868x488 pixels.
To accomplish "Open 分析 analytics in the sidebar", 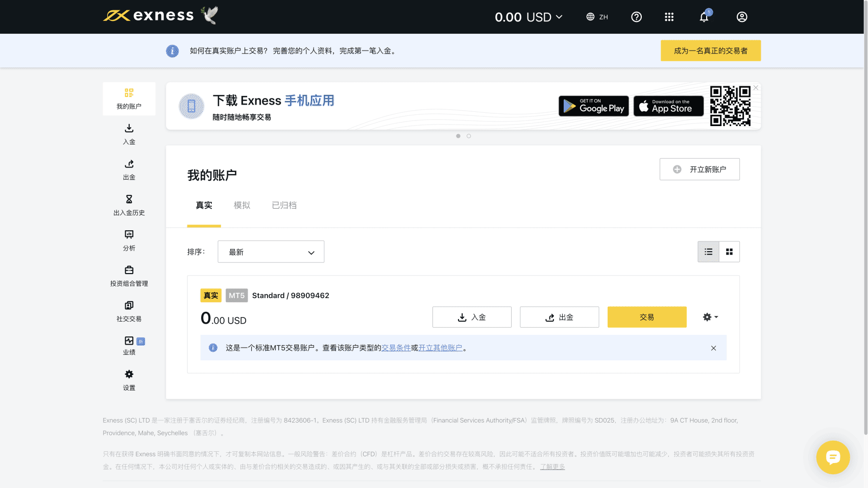I will [x=129, y=240].
